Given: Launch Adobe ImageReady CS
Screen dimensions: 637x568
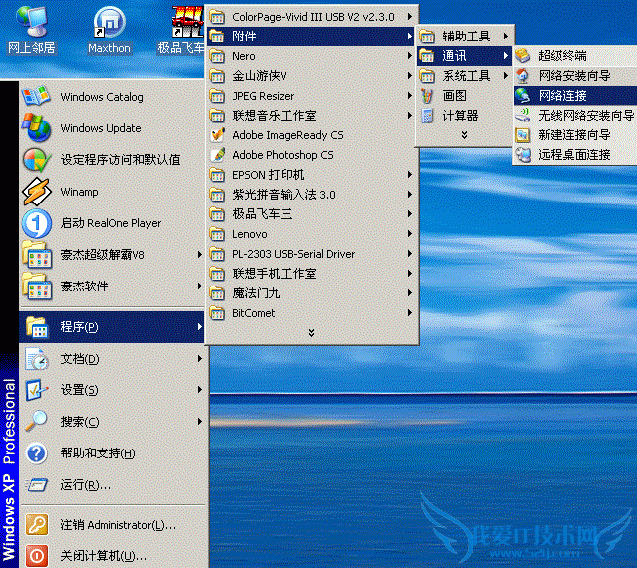Looking at the screenshot, I should [x=287, y=135].
